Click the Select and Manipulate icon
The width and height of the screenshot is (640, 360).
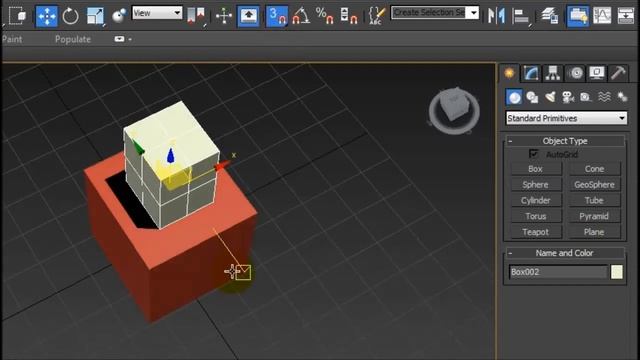coord(224,16)
